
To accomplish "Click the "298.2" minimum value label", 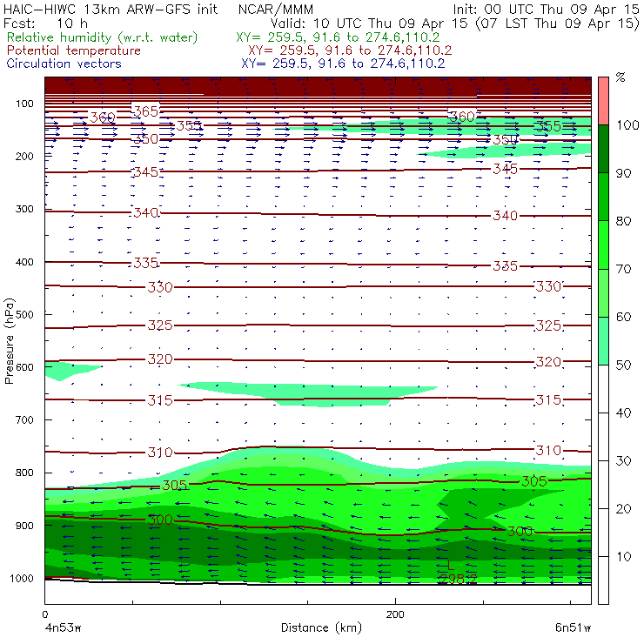I will point(458,579).
